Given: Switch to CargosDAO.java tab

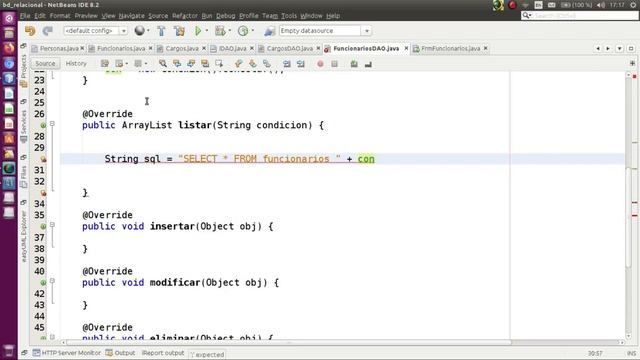Looking at the screenshot, I should pyautogui.click(x=289, y=49).
